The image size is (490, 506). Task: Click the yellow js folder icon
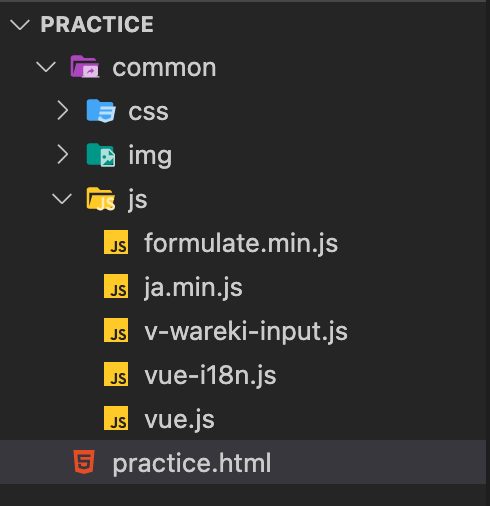[x=101, y=199]
